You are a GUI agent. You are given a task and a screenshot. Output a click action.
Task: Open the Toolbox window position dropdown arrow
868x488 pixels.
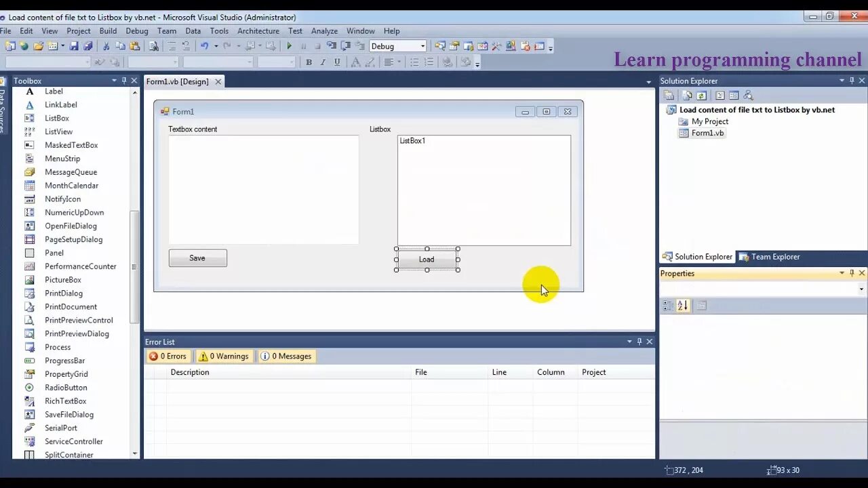[114, 81]
